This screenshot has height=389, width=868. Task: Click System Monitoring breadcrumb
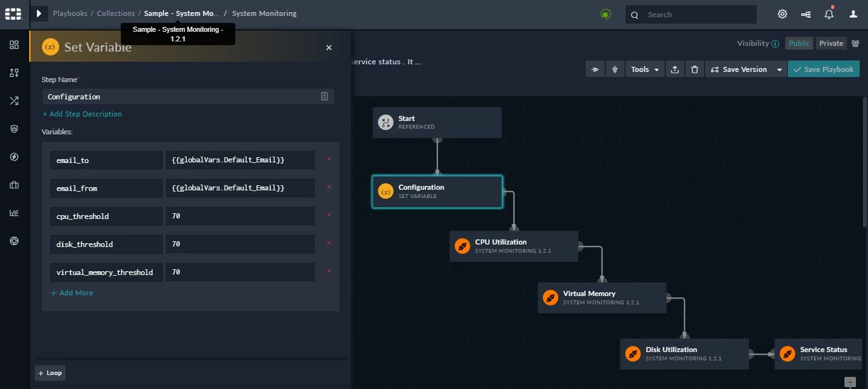[x=264, y=13]
